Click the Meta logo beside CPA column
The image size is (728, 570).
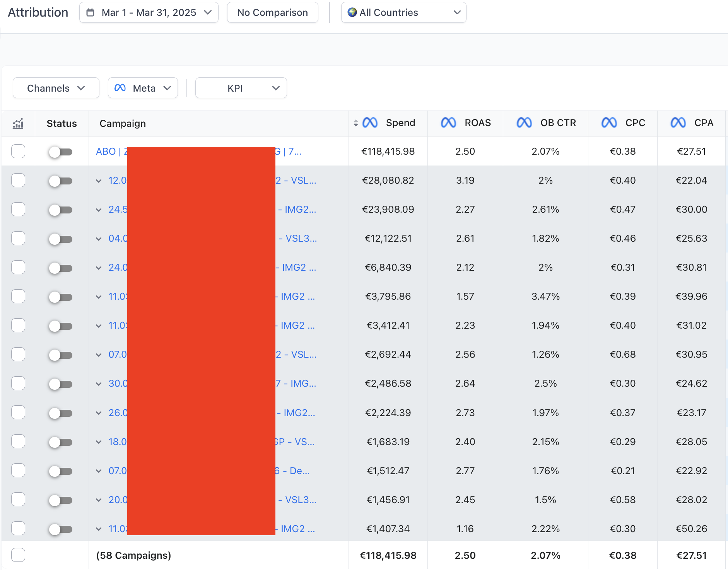[678, 123]
